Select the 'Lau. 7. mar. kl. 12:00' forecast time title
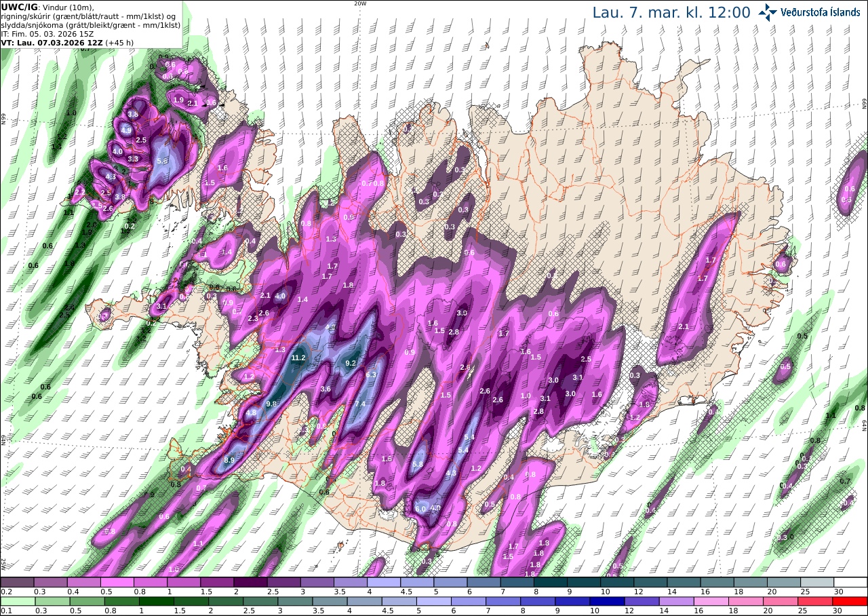This screenshot has width=868, height=616. click(x=671, y=12)
